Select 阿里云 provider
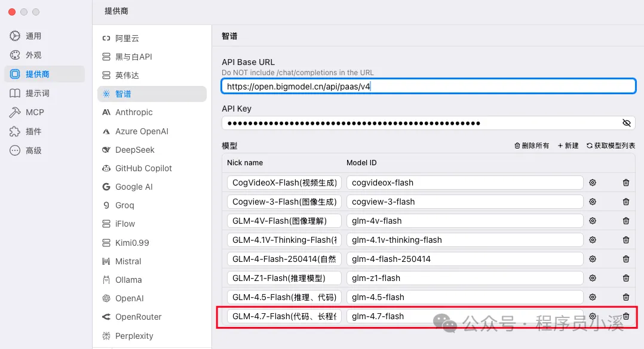This screenshot has height=349, width=644. (152, 38)
